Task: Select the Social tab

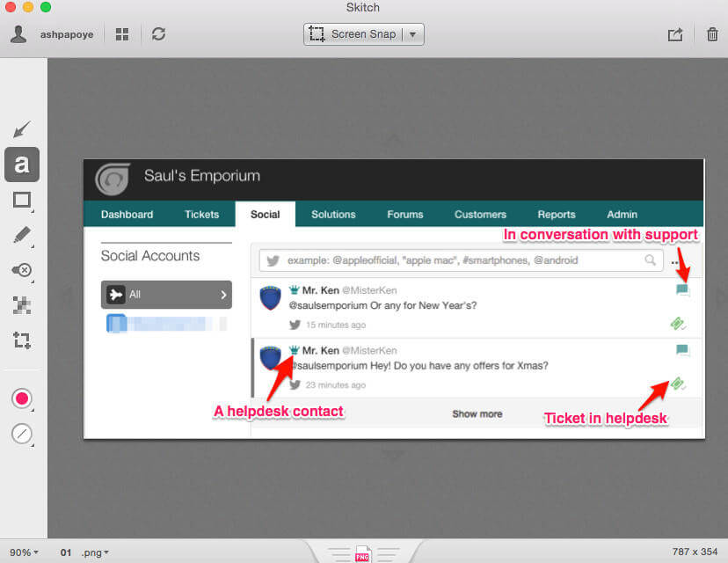Action: click(266, 214)
